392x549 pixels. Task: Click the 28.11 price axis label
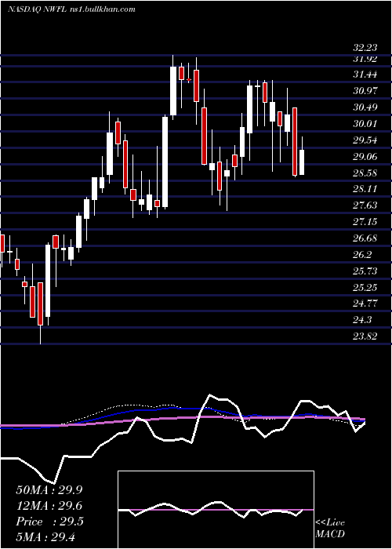pos(365,190)
